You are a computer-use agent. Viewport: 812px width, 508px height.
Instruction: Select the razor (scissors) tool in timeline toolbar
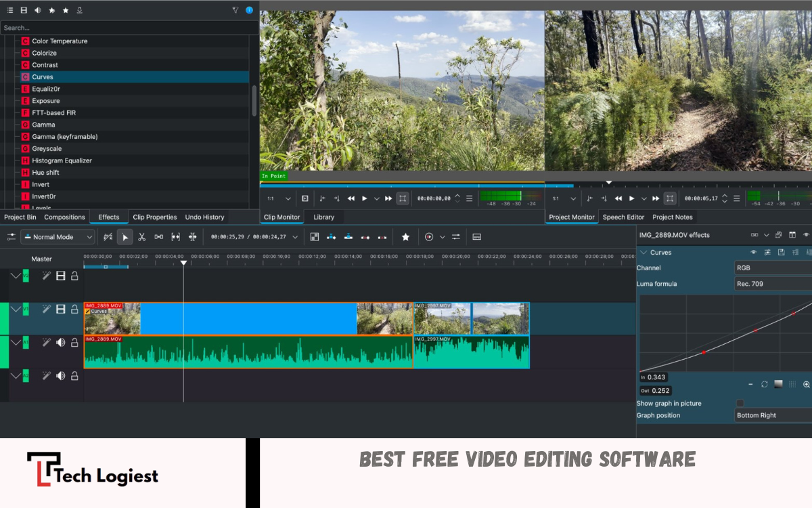pos(141,237)
